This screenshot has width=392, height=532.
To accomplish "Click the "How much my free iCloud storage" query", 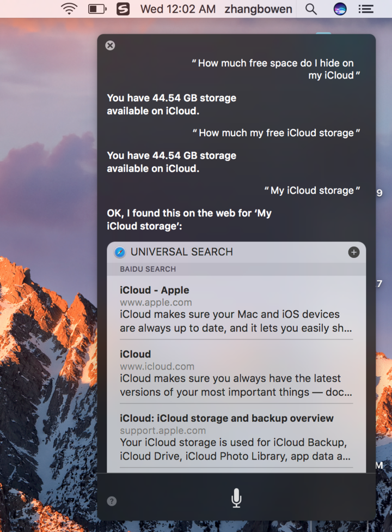I will pos(276,132).
